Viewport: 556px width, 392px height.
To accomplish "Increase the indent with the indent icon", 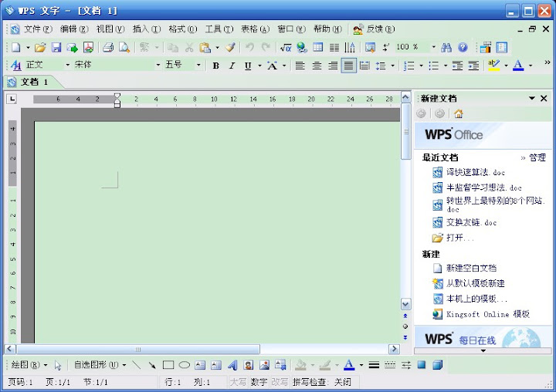I will click(x=473, y=66).
